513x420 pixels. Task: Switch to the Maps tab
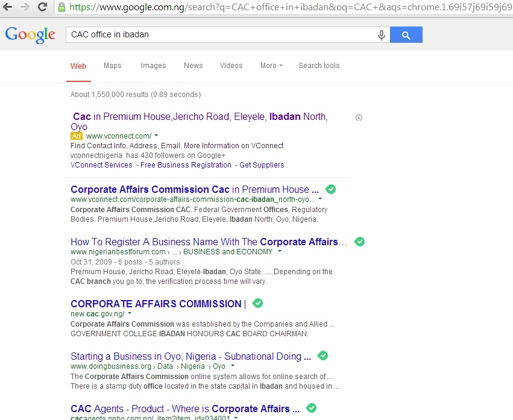[x=113, y=66]
